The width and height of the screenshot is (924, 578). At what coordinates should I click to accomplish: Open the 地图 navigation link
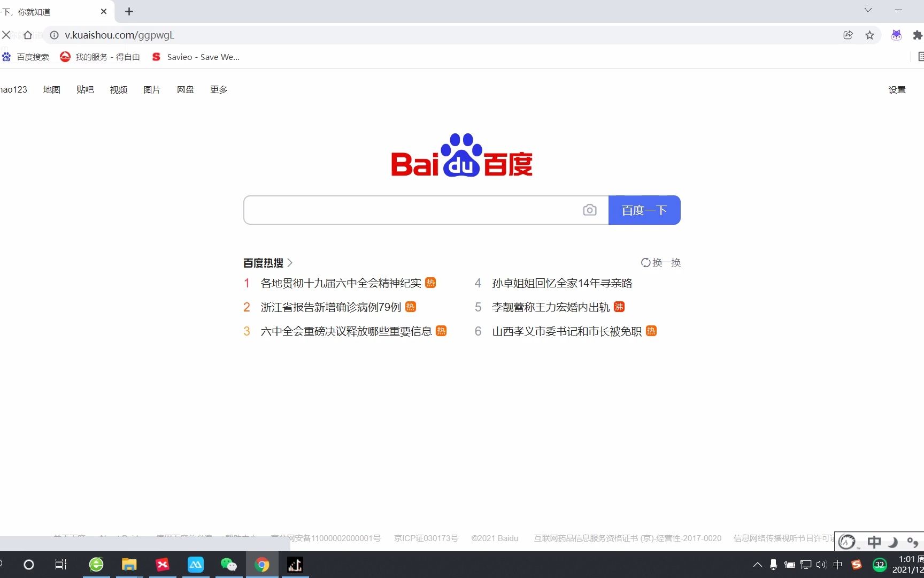pos(52,89)
